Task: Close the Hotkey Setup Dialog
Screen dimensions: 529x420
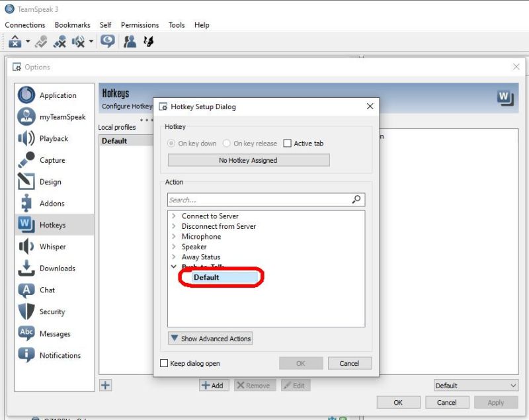Action: coord(370,106)
